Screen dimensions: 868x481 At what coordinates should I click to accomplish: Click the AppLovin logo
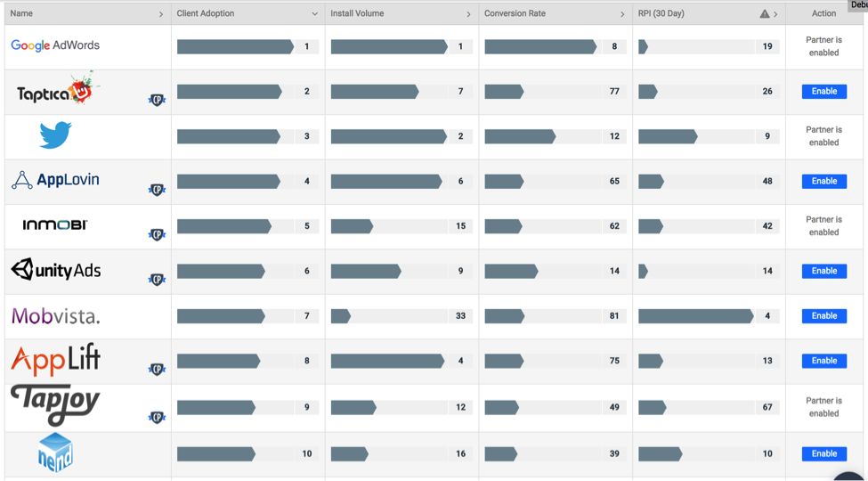[55, 180]
